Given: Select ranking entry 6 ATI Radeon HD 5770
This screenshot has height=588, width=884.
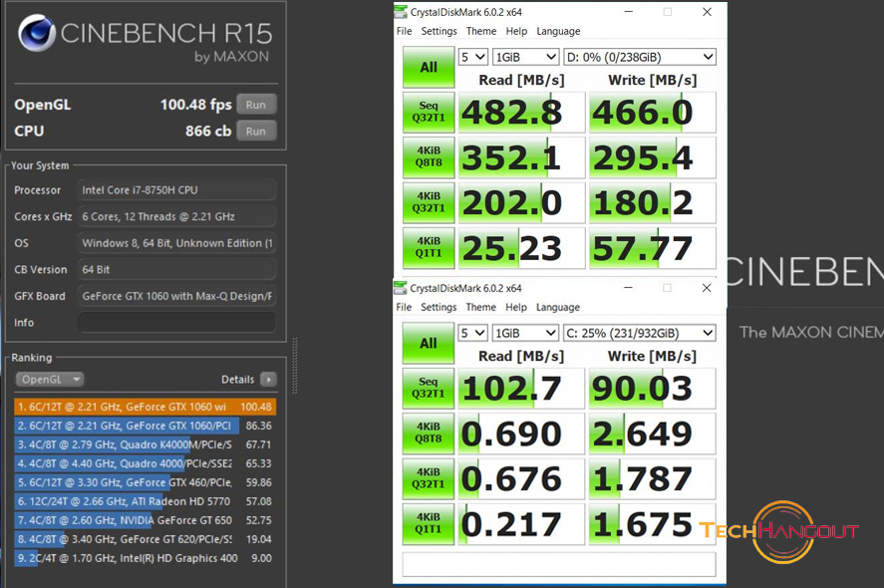Looking at the screenshot, I should click(x=146, y=501).
